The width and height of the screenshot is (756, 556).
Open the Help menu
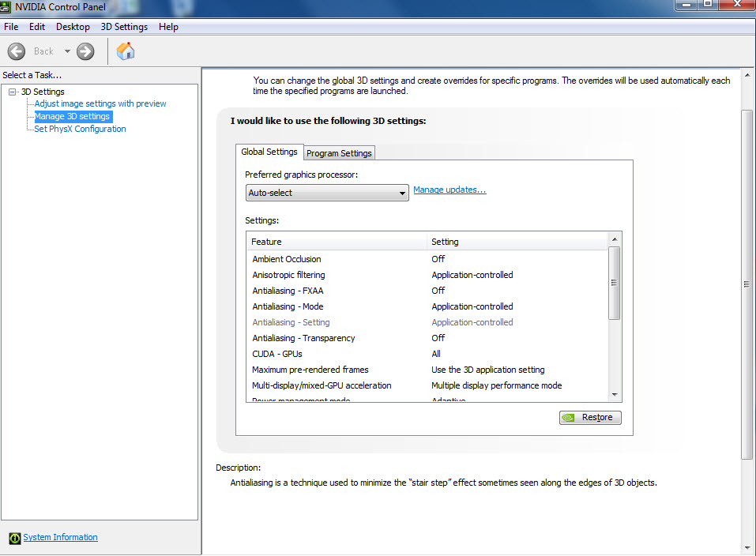(168, 27)
